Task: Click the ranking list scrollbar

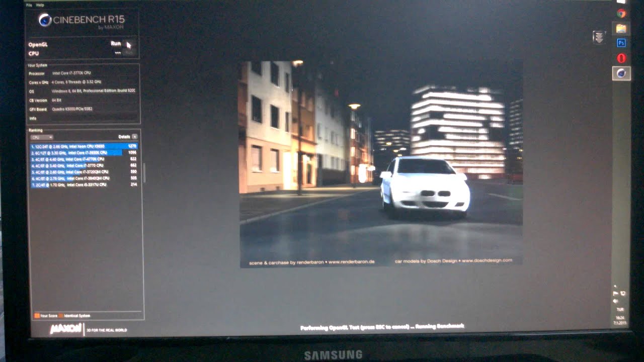Action: (144, 172)
